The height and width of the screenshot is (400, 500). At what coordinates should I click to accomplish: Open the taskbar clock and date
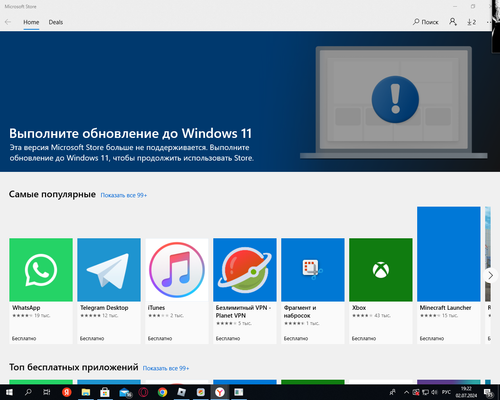pos(466,392)
